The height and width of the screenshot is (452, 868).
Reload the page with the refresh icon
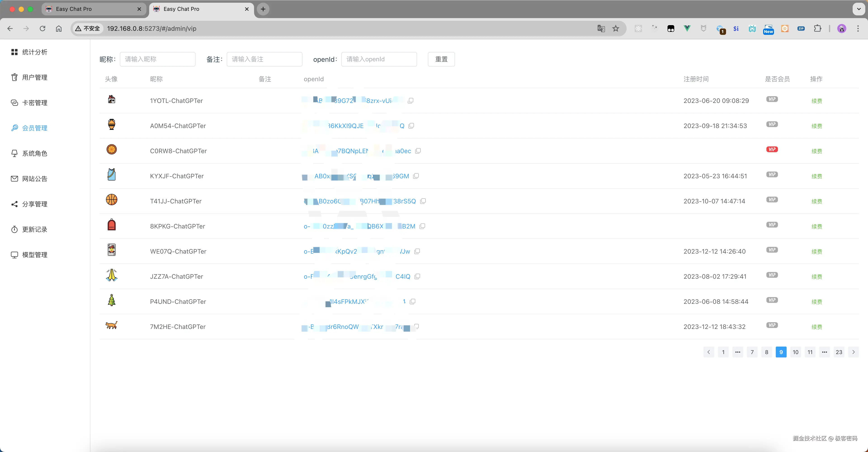pyautogui.click(x=42, y=29)
